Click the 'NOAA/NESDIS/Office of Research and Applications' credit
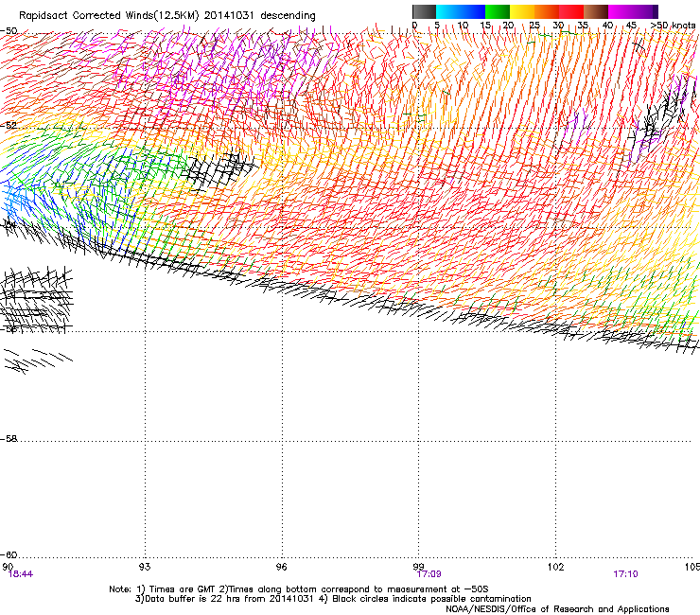Viewport: 700px width, 615px height. pyautogui.click(x=557, y=609)
